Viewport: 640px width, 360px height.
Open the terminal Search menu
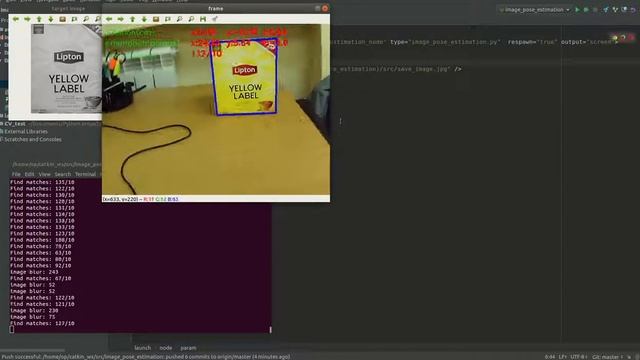click(62, 174)
